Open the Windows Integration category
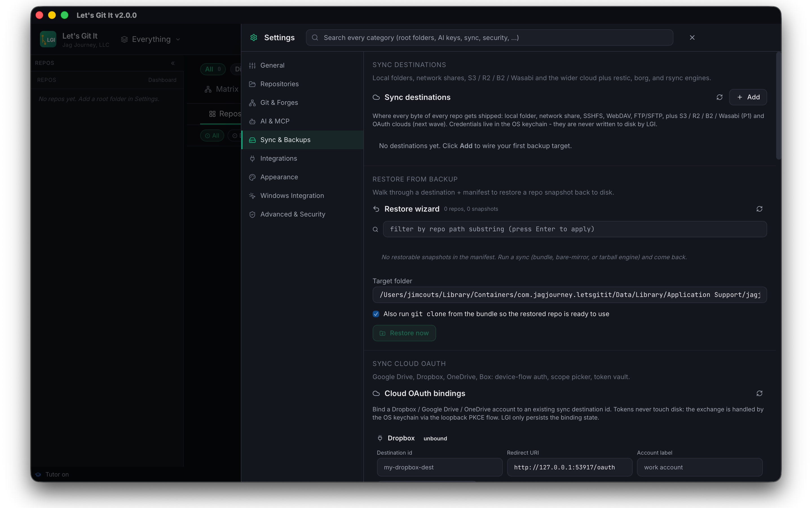The height and width of the screenshot is (508, 812). click(302, 196)
